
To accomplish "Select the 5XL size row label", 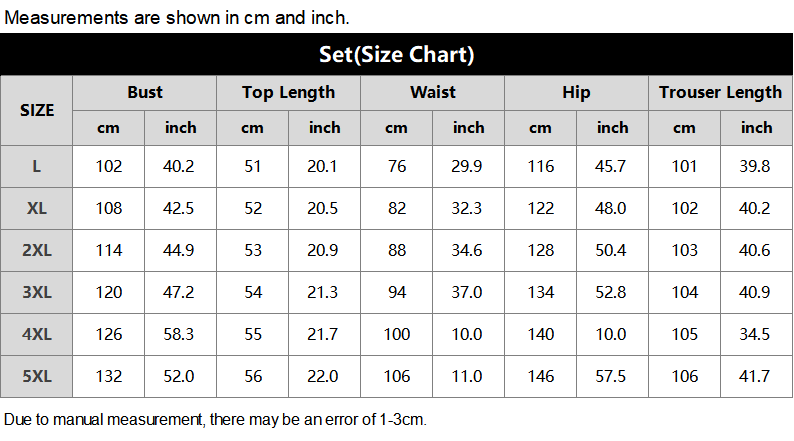I will 36,377.
